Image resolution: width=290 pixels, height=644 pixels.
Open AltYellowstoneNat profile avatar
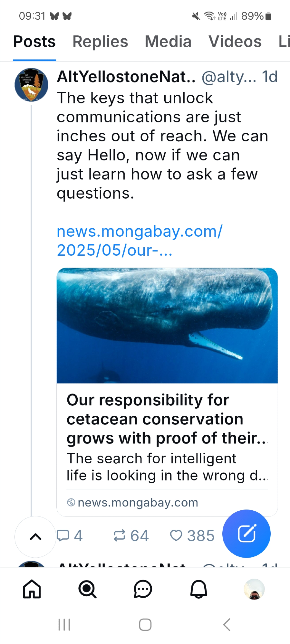(31, 85)
